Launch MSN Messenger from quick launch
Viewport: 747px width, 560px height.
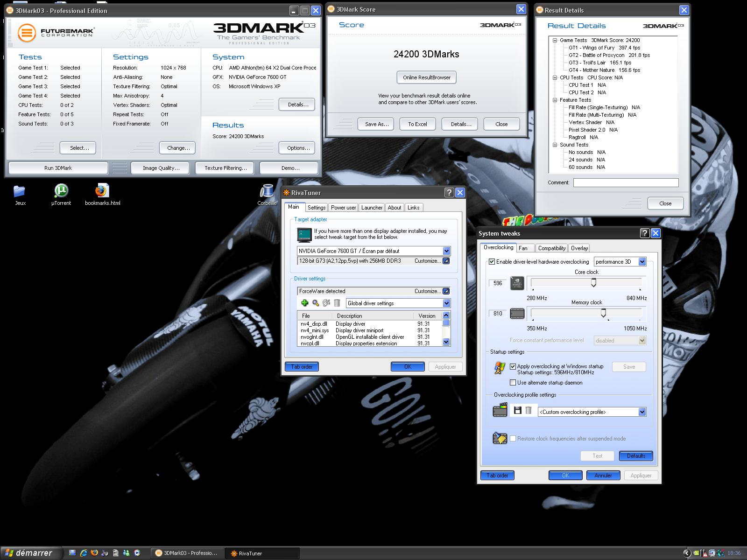coord(127,553)
